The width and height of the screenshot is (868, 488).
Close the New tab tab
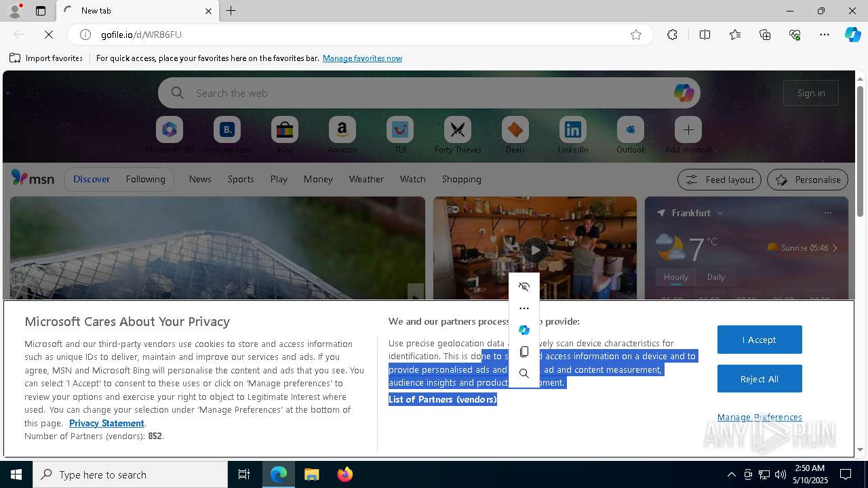[x=208, y=11]
